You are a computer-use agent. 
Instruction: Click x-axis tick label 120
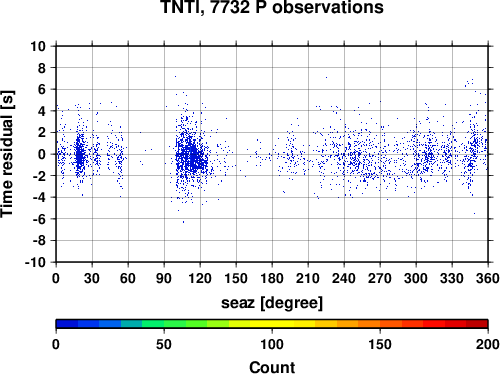point(200,278)
